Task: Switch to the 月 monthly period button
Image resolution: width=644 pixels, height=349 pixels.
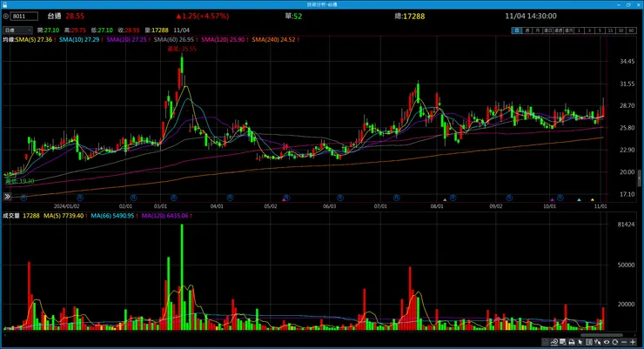Action: point(538,30)
